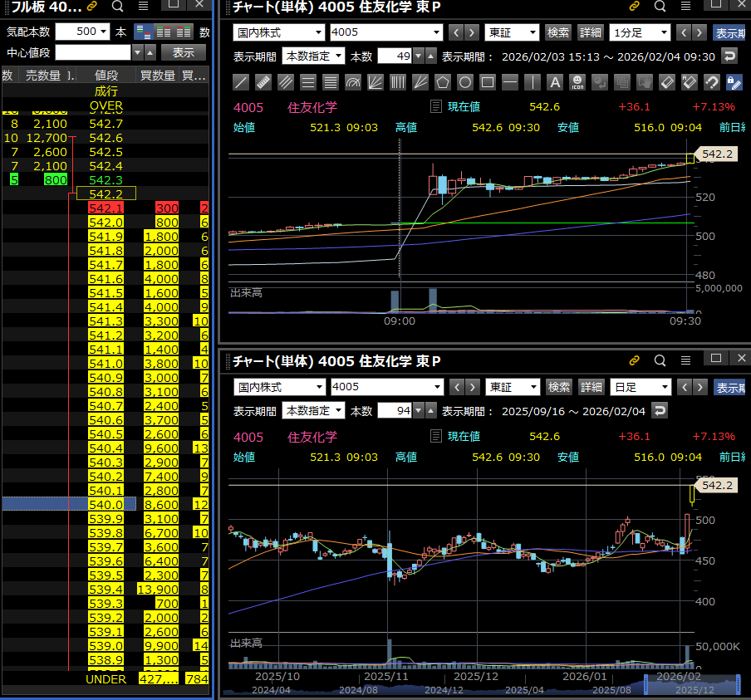This screenshot has height=700, width=751.
Task: Open the 1分足 timeframe dropdown
Action: (640, 32)
